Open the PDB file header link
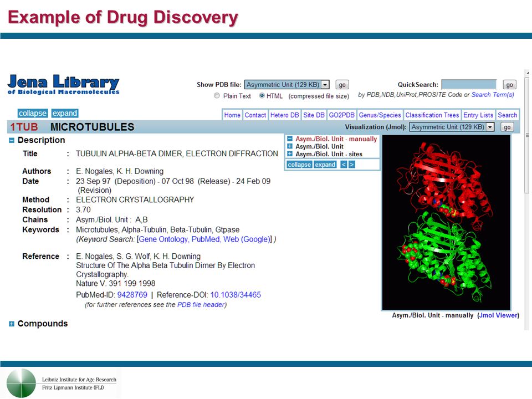 pos(201,305)
